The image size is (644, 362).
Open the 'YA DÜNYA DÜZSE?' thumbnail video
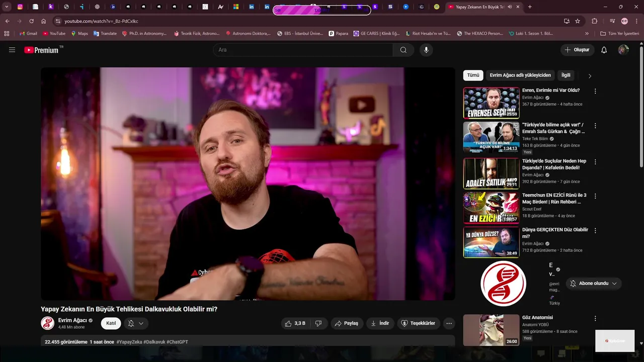coord(491,242)
